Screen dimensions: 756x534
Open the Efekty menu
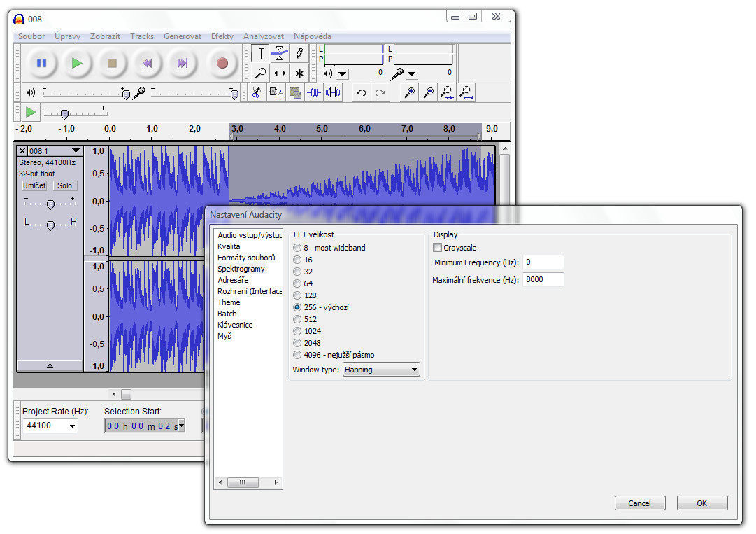coord(222,36)
